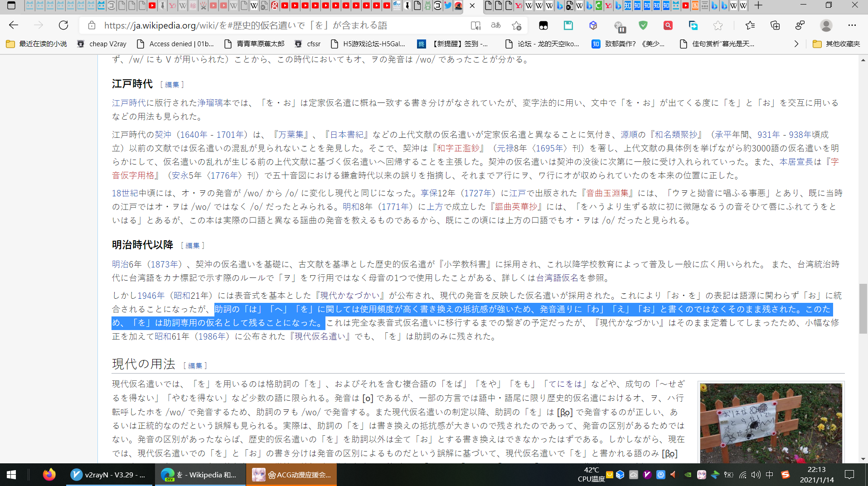
Task: Switch to the ACG动漫应援会 taskbar window
Action: (x=291, y=475)
